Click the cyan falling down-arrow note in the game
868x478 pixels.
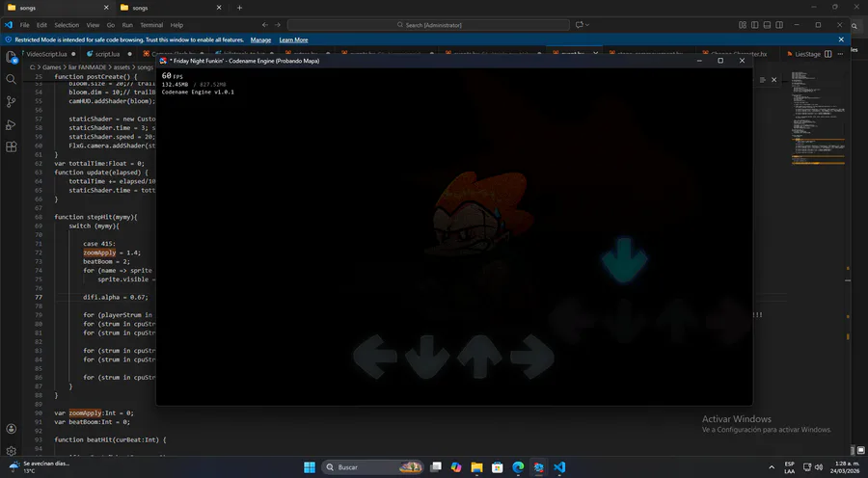click(x=624, y=259)
